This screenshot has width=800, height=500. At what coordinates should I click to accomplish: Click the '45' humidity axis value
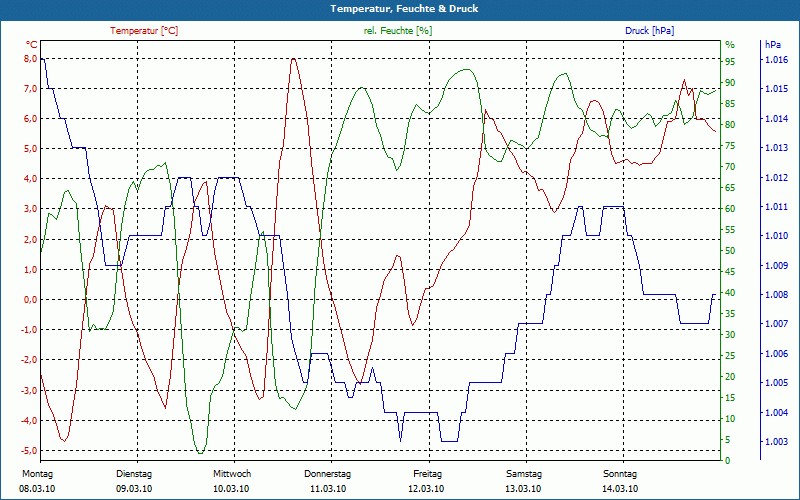click(730, 271)
